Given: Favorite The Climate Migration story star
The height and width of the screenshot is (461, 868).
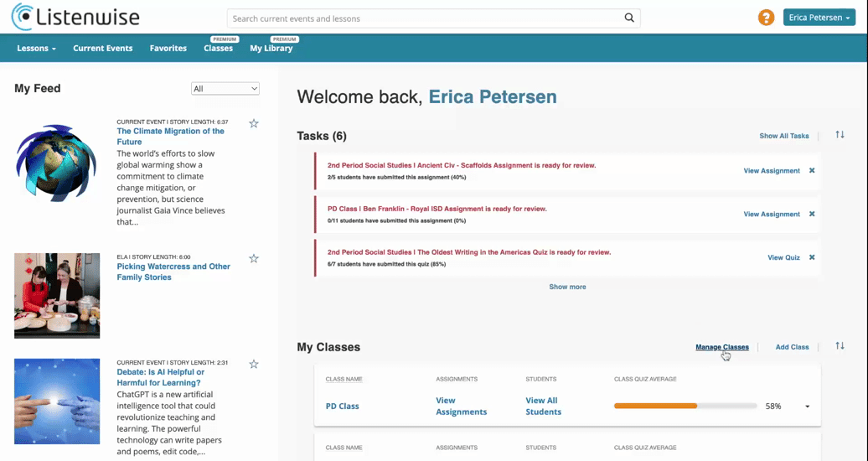Looking at the screenshot, I should click(254, 123).
